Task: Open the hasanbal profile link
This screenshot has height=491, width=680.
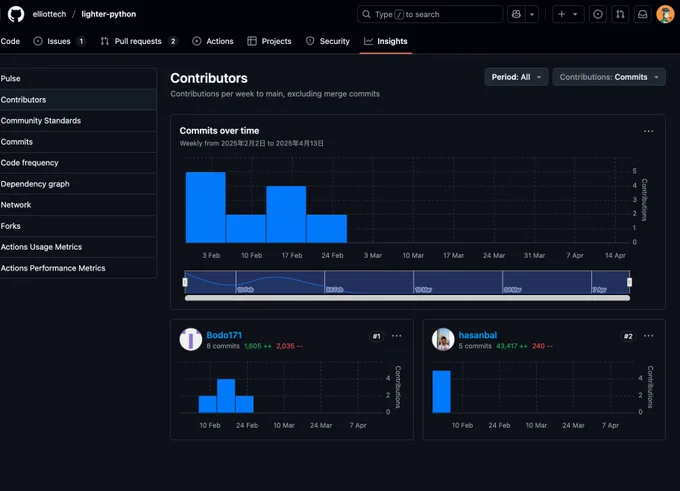Action: point(477,335)
